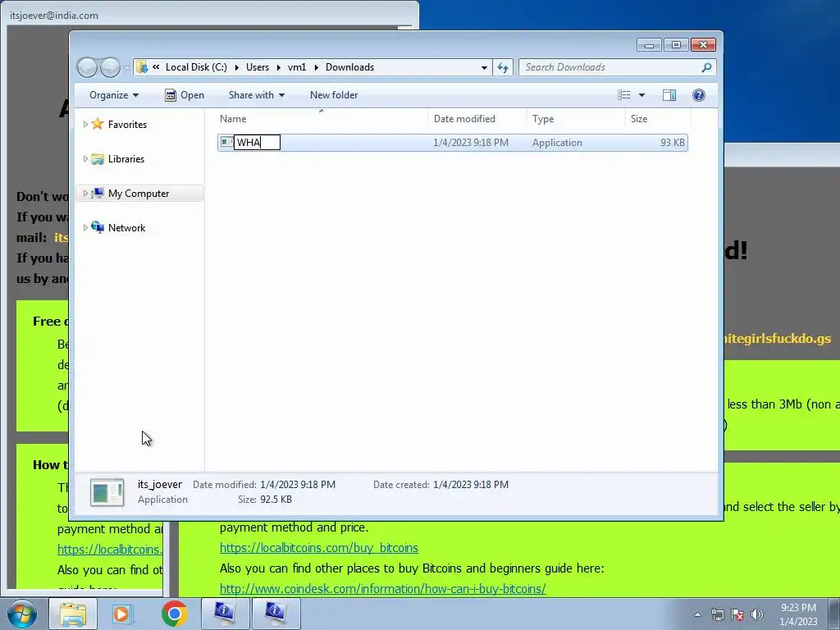The width and height of the screenshot is (840, 630).
Task: Open the volume speaker tray icon
Action: [x=757, y=614]
